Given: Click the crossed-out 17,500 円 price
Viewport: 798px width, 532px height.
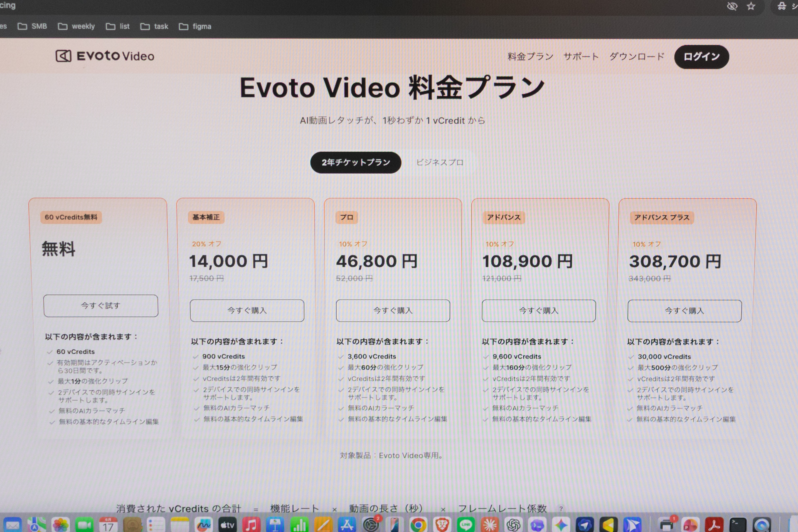Looking at the screenshot, I should pyautogui.click(x=207, y=278).
